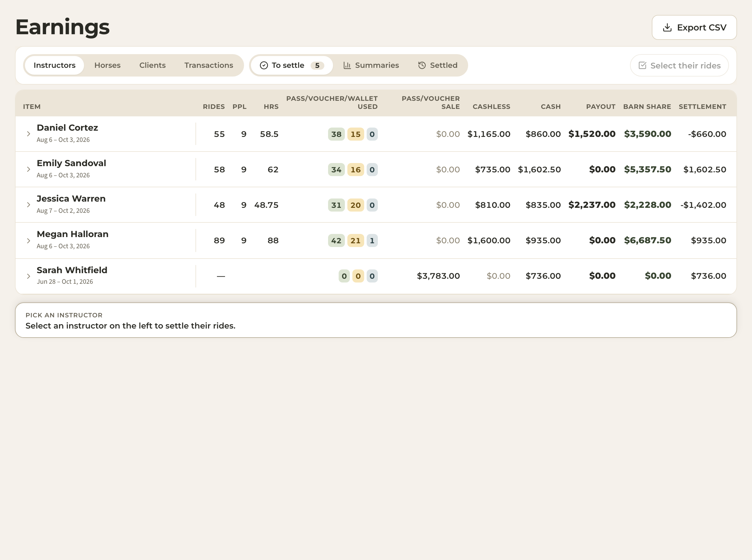Expand Emily Sandoval row chevron
This screenshot has width=752, height=560.
pyautogui.click(x=28, y=169)
